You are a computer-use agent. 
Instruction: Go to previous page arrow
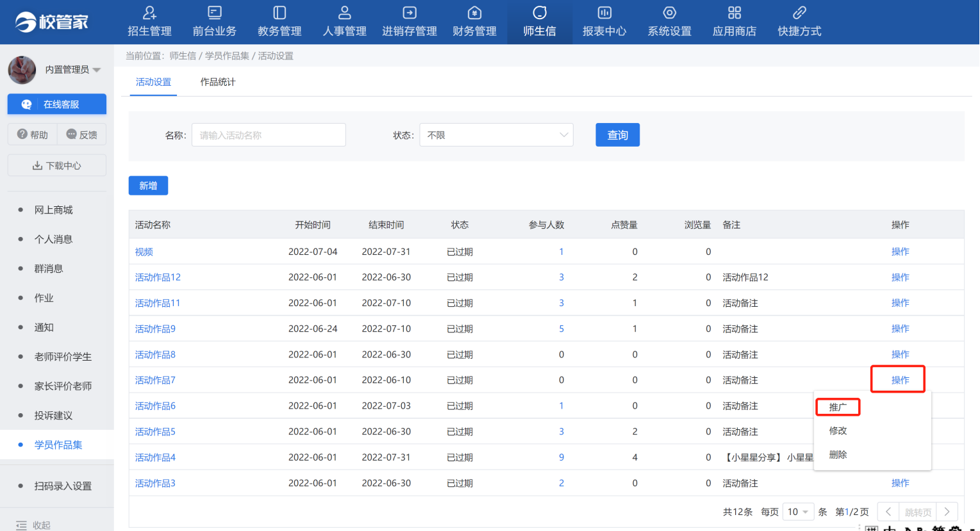(x=888, y=512)
